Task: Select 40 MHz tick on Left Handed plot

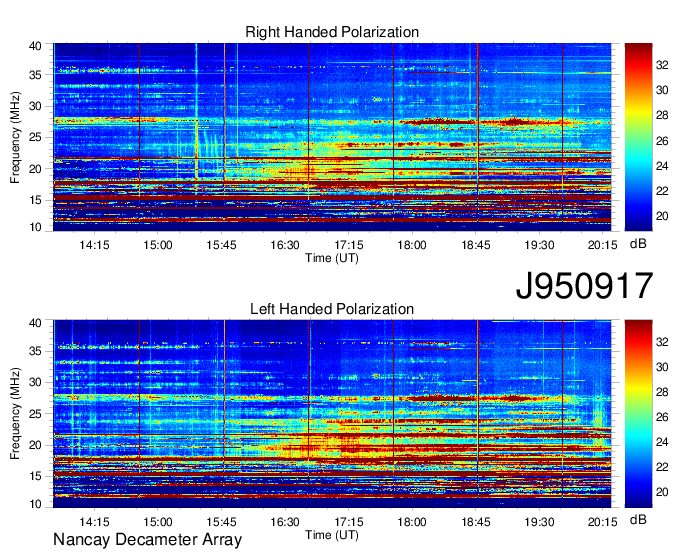Action: tap(35, 323)
